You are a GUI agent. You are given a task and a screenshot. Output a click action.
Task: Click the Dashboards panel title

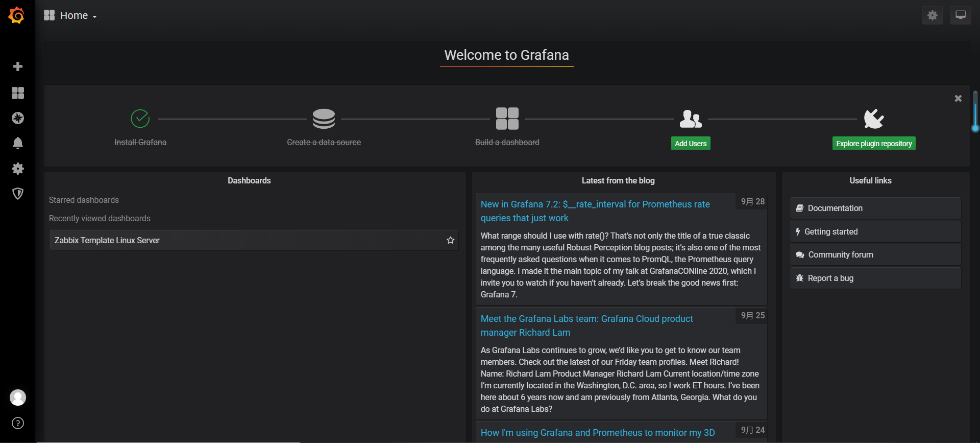point(249,181)
